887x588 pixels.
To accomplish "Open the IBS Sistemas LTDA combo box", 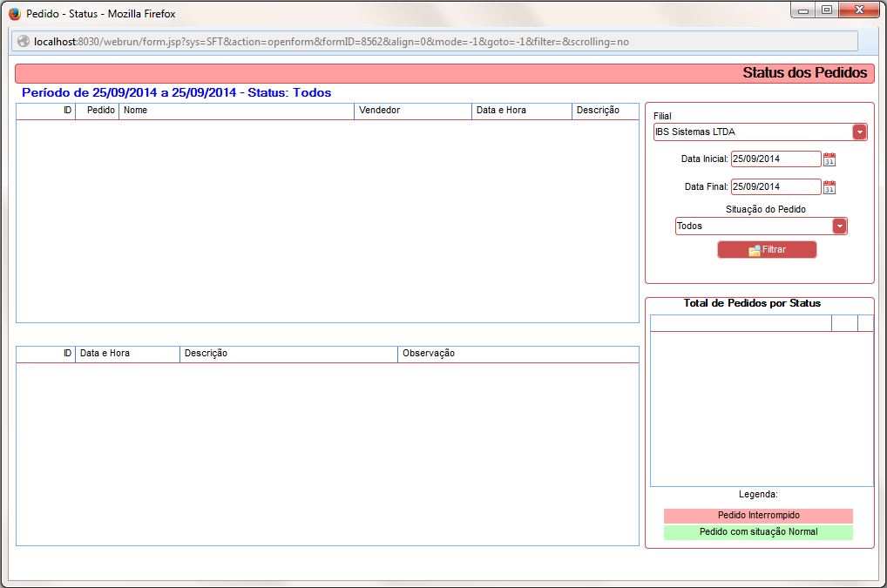I will 760,132.
